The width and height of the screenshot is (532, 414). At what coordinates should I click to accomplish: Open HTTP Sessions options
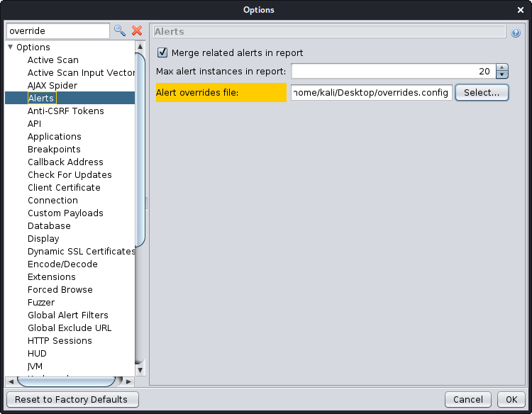(60, 341)
